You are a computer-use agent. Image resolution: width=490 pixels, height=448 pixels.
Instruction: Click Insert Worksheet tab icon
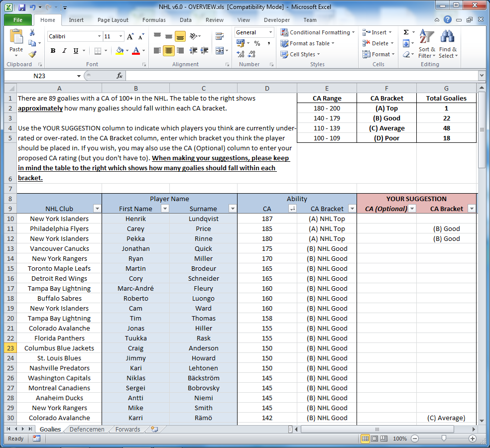154,429
